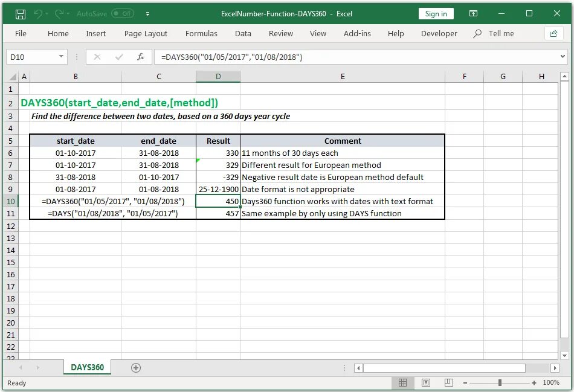Switch to the Home tab
The image size is (574, 392).
pos(58,34)
